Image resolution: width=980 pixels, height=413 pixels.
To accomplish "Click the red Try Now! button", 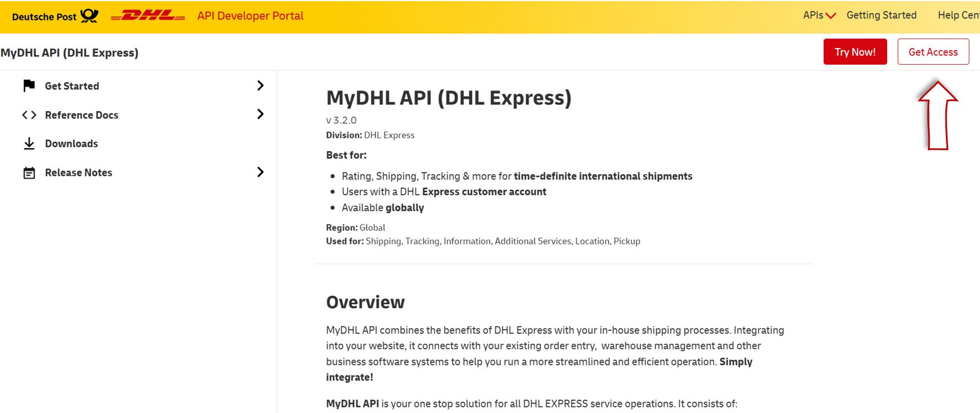I will pos(855,52).
